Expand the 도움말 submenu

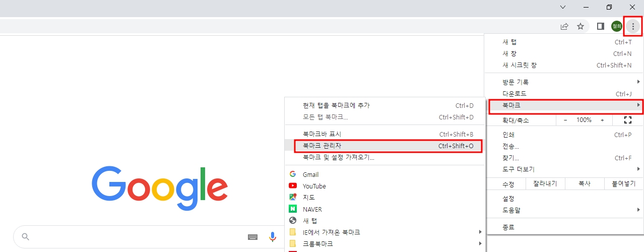[565, 210]
